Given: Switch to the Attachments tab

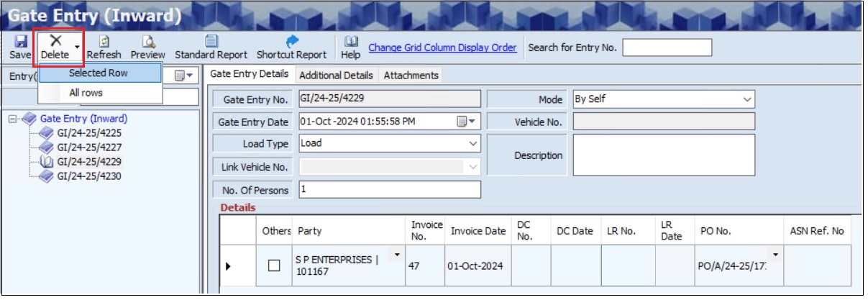Looking at the screenshot, I should point(411,76).
